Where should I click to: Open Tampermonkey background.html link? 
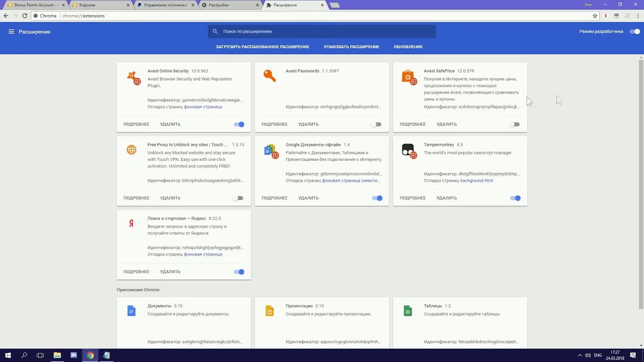[x=476, y=180]
